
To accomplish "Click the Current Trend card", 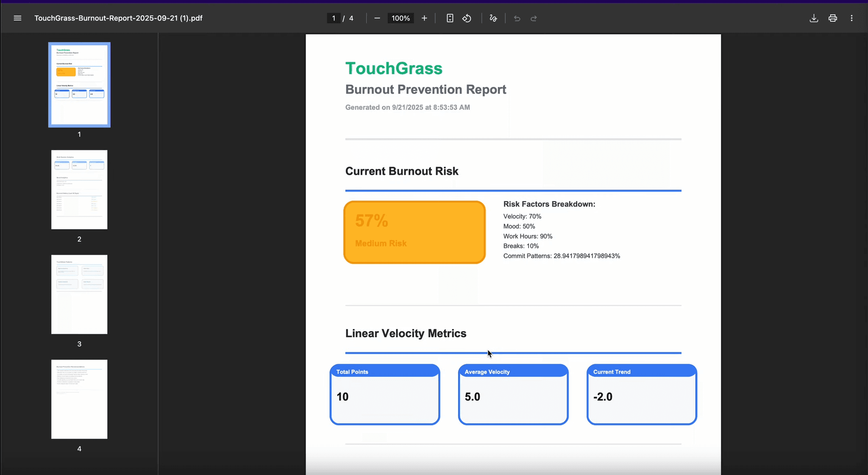I will tap(642, 394).
